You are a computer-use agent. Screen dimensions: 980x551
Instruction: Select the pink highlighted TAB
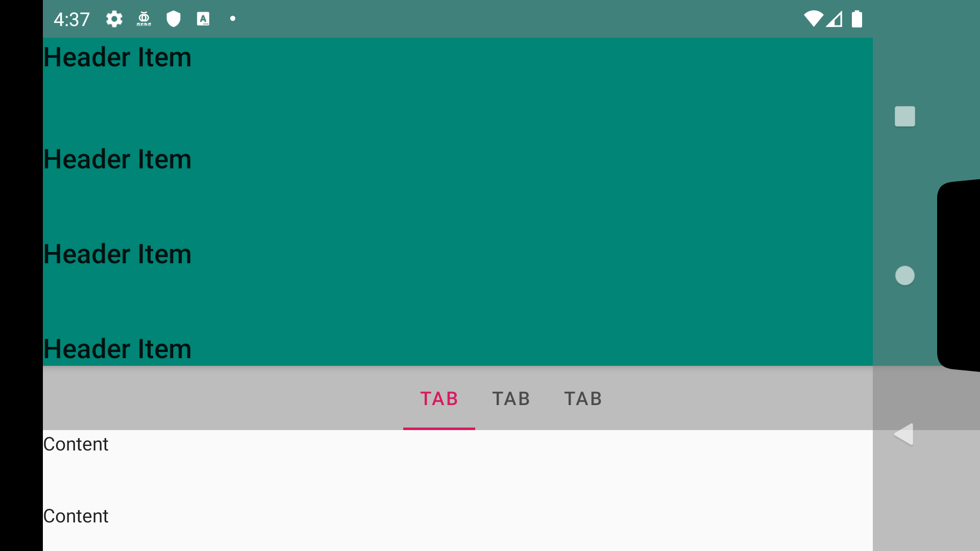(439, 398)
